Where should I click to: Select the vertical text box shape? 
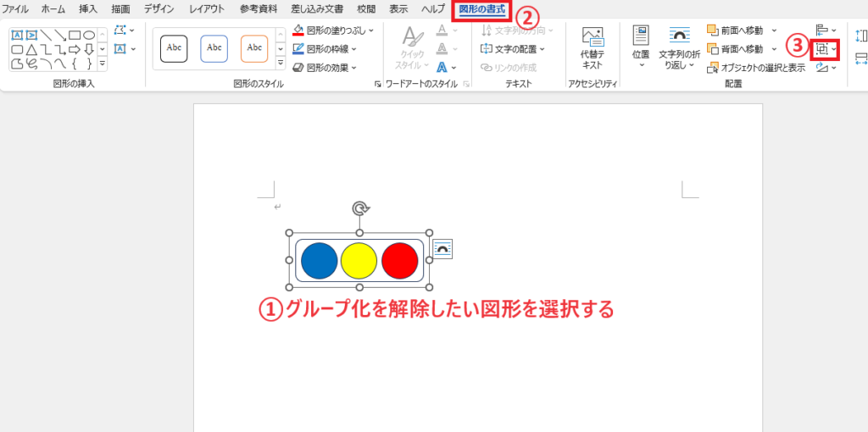pyautogui.click(x=31, y=36)
